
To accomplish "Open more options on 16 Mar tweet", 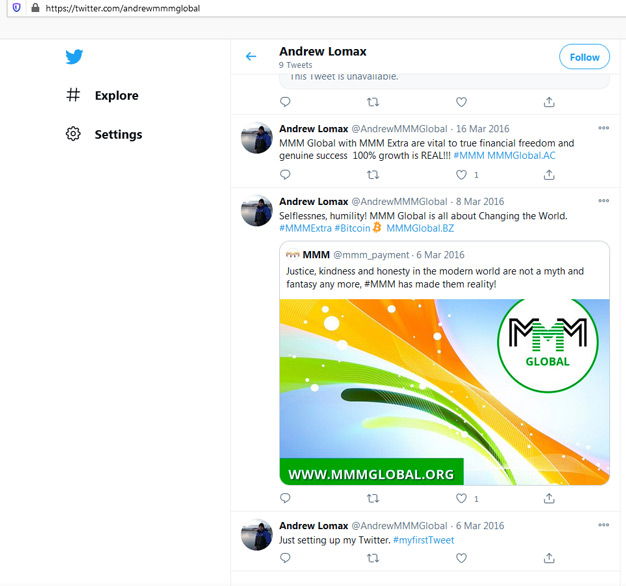I will [x=603, y=129].
